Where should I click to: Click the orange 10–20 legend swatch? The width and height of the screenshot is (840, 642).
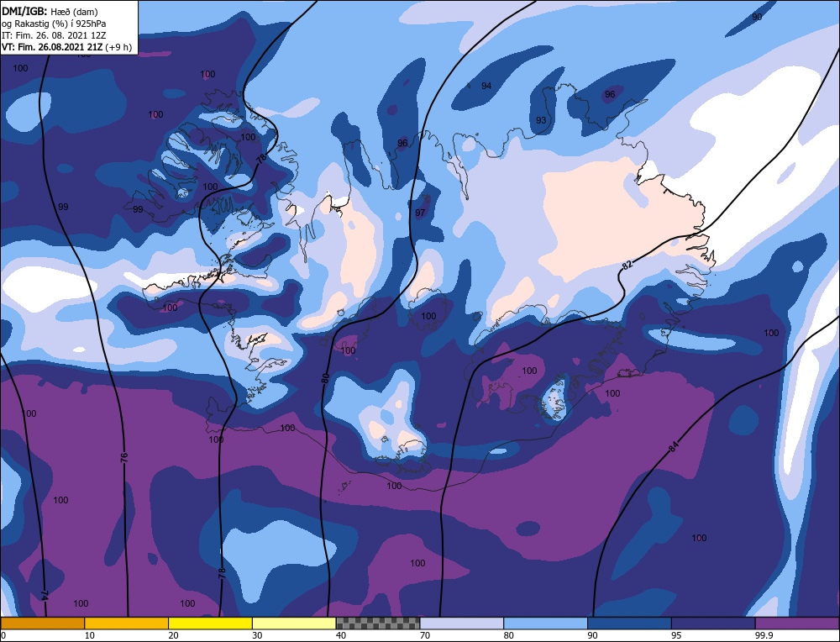point(127,623)
